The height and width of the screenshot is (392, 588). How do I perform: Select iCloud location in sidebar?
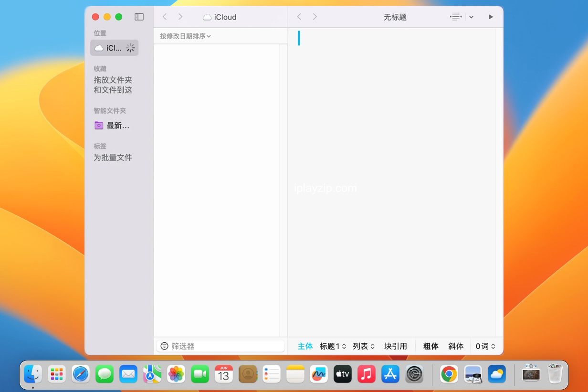pos(114,48)
